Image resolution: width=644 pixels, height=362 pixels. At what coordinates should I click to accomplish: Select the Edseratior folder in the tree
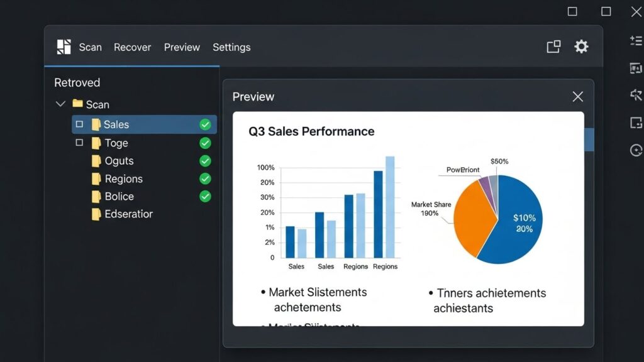tap(128, 214)
